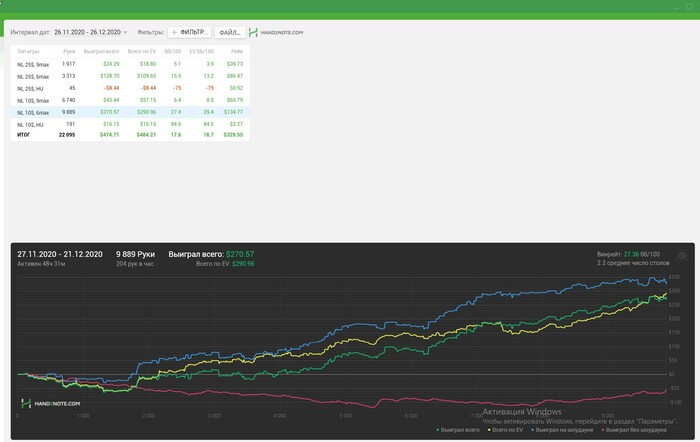Click the rake cell '$2.27'
Screen dimensions: 700x442
[x=236, y=124]
